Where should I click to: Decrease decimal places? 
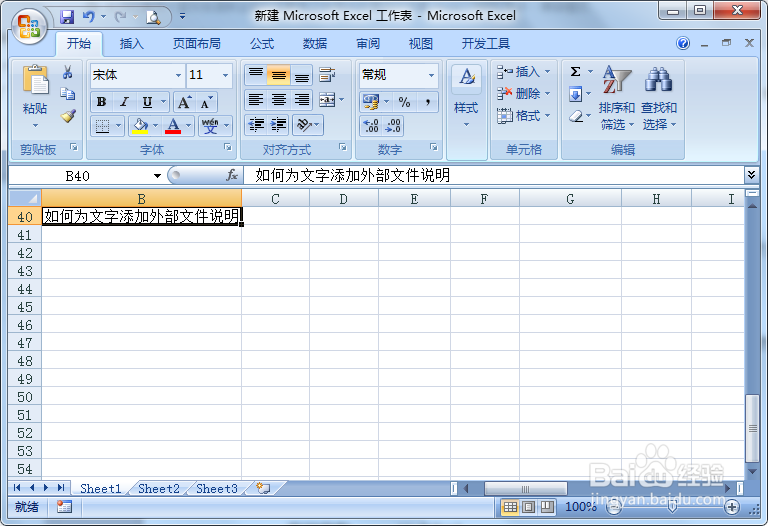393,126
